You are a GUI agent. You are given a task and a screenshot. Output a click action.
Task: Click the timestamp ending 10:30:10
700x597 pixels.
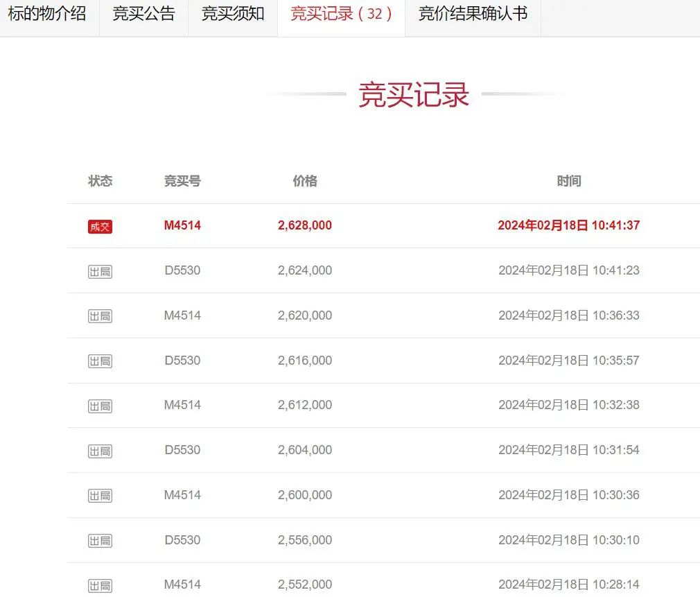pos(569,540)
